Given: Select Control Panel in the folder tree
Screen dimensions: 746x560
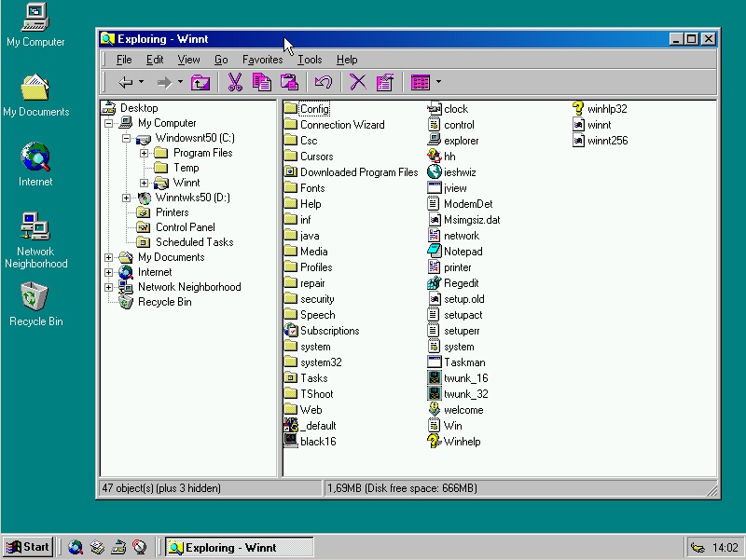Looking at the screenshot, I should 185,227.
